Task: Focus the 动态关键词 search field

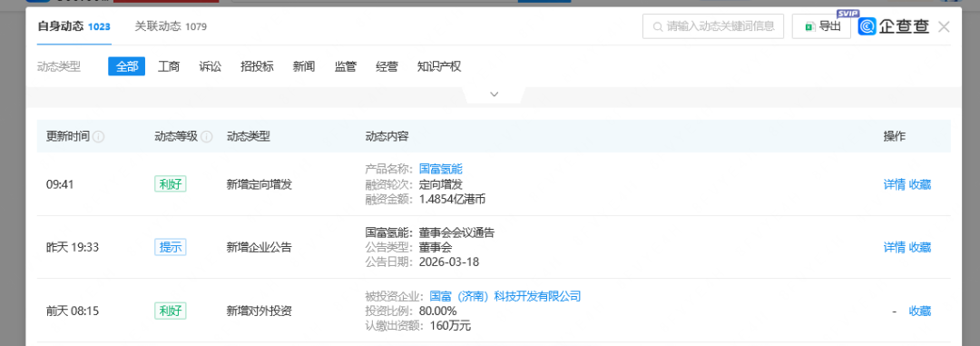Action: tap(713, 26)
